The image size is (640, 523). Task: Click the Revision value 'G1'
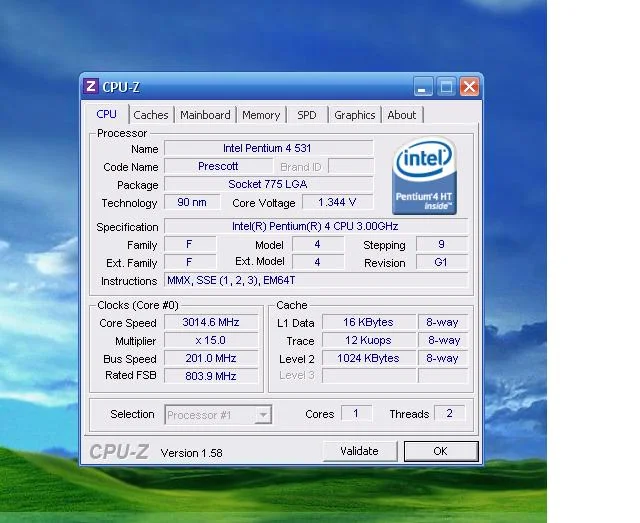click(x=442, y=262)
